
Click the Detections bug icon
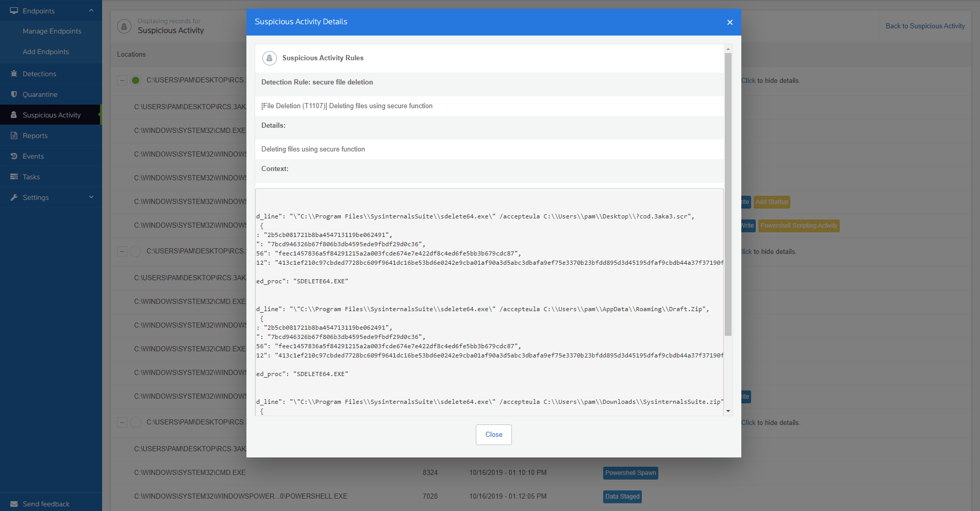14,74
